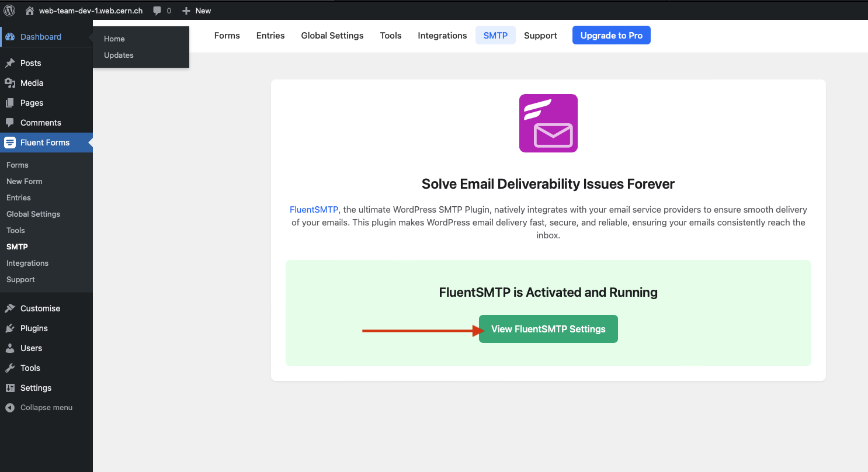Click the WordPress logo icon
This screenshot has width=868, height=472.
tap(10, 11)
